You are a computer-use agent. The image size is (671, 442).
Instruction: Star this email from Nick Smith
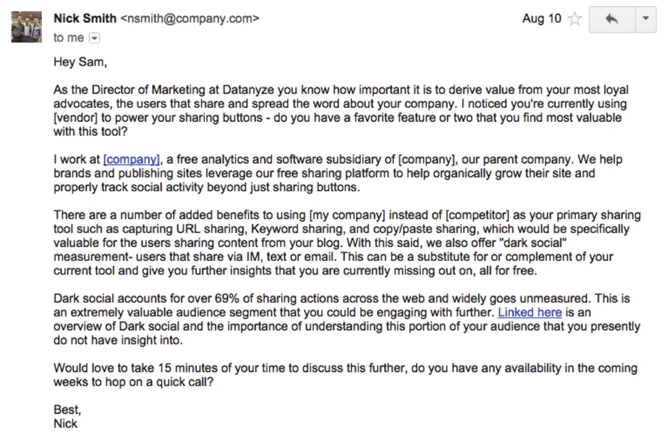click(573, 19)
